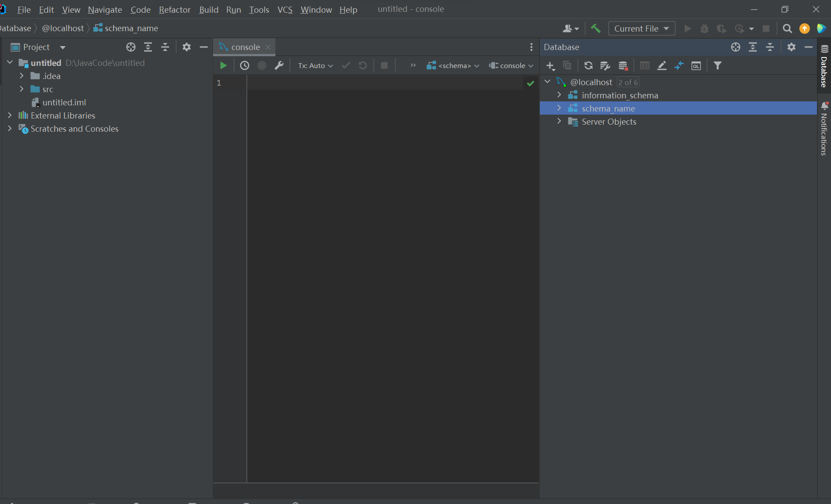
Task: Collapse the @localhost data source node
Action: coord(548,82)
